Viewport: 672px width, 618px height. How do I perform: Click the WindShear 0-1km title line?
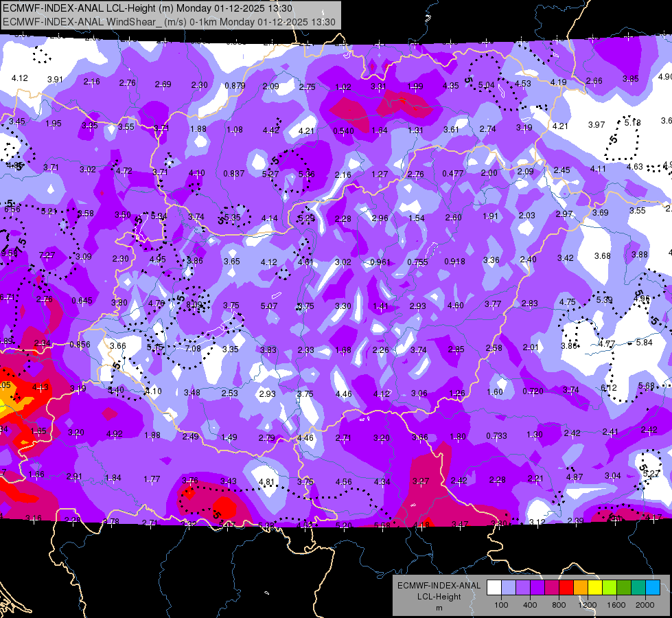(169, 22)
